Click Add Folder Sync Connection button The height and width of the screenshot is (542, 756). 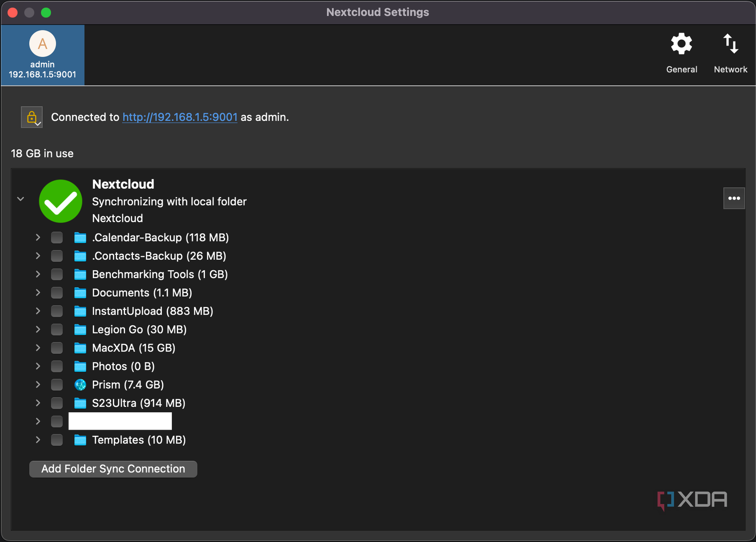pyautogui.click(x=113, y=469)
